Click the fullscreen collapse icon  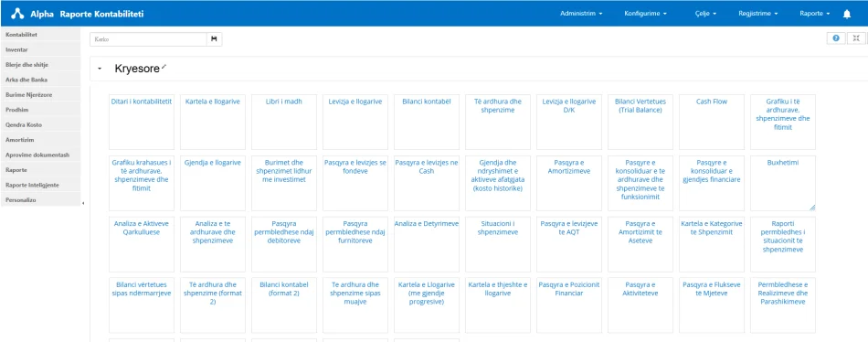[x=856, y=38]
